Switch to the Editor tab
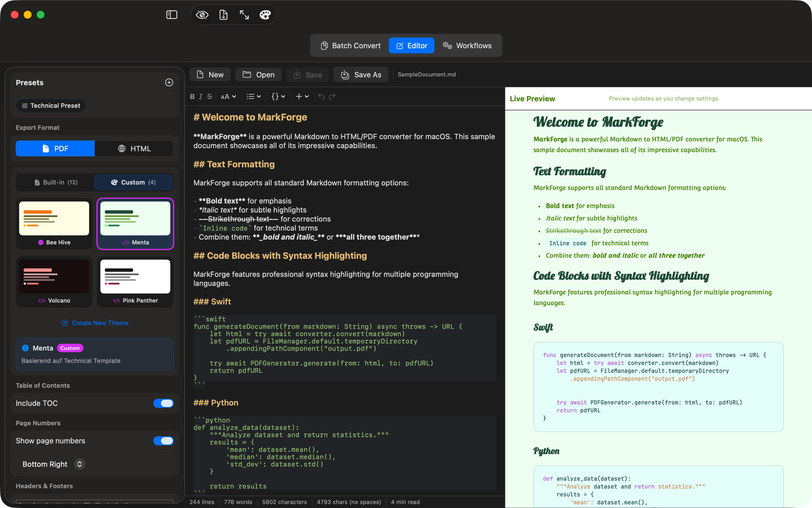Image resolution: width=812 pixels, height=508 pixels. (411, 46)
